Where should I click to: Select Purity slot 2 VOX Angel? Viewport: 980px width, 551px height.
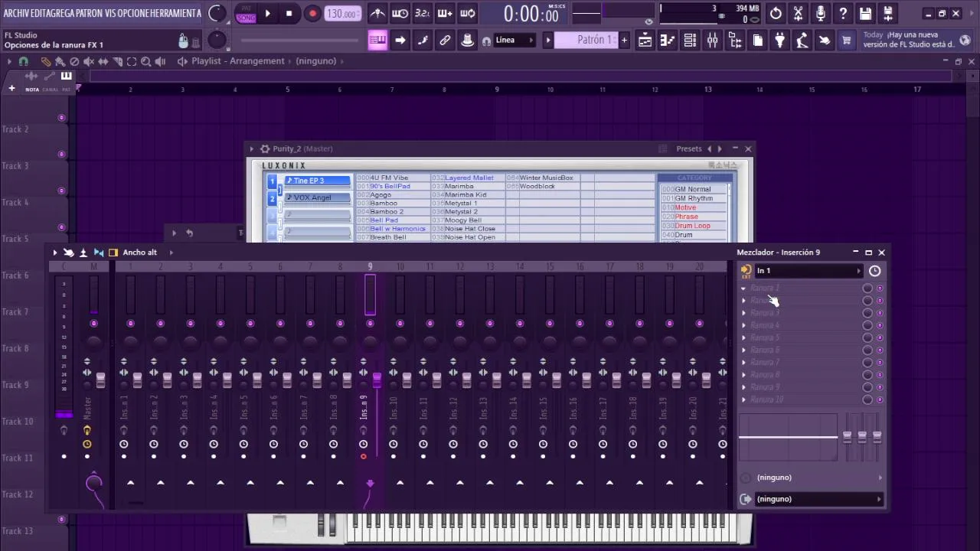pos(318,197)
